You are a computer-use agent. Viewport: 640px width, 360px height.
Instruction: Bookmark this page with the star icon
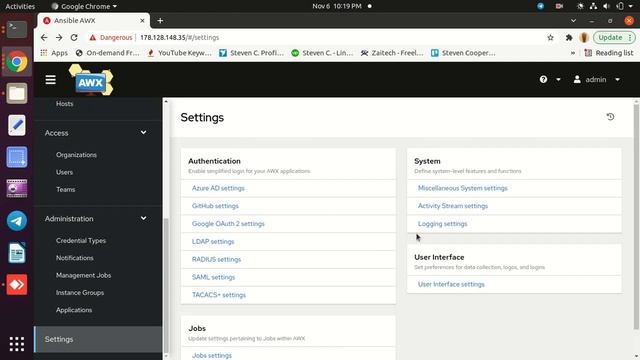click(550, 38)
